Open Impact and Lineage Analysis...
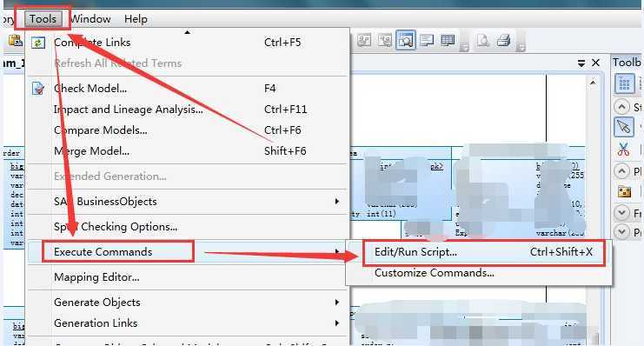 point(188,110)
